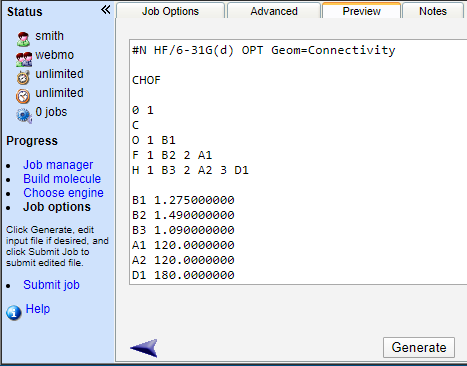Open the Advanced tab

(x=274, y=11)
